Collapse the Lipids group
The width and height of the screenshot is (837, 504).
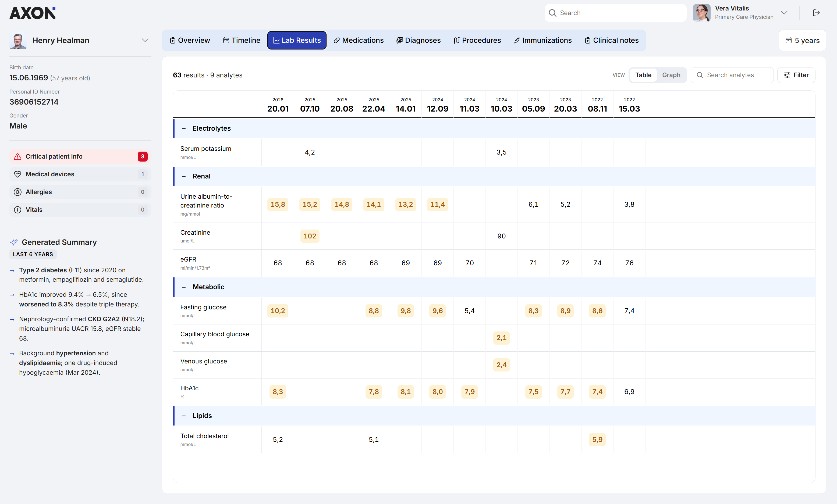point(184,416)
